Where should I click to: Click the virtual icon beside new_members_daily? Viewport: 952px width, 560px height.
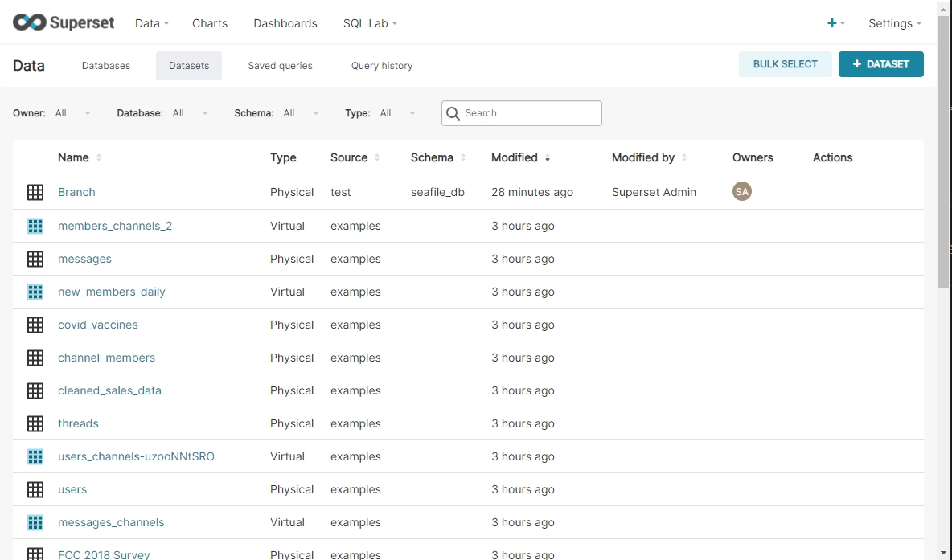point(35,292)
